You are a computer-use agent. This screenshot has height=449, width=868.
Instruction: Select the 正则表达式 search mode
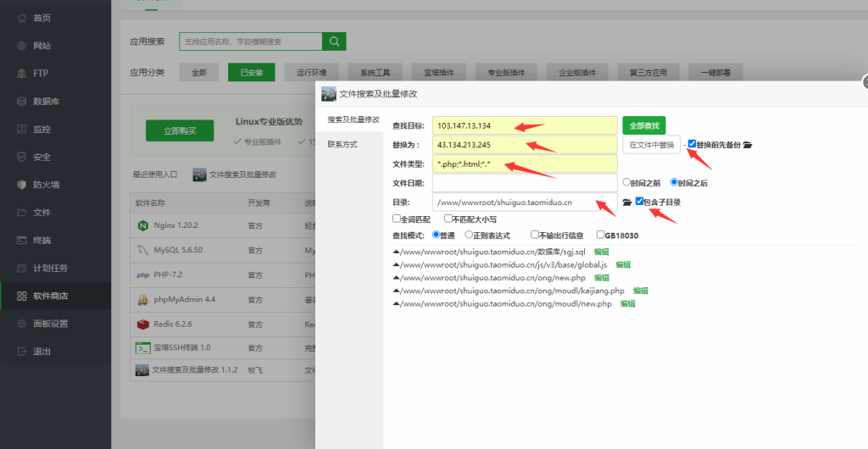pos(469,235)
